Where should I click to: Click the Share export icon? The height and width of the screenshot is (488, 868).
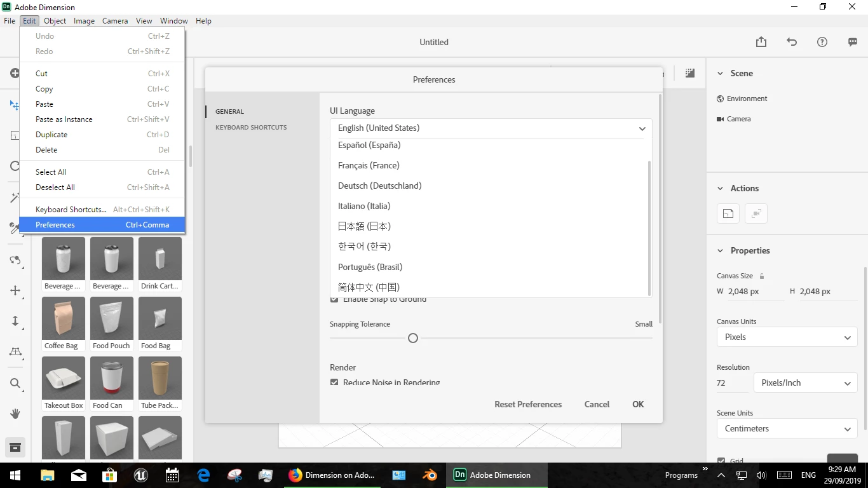(x=761, y=42)
